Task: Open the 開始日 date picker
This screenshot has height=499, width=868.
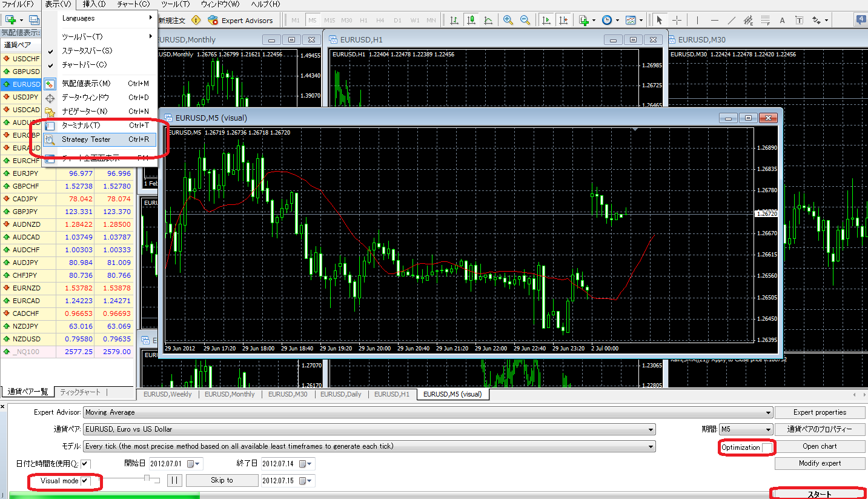Action: (x=194, y=464)
